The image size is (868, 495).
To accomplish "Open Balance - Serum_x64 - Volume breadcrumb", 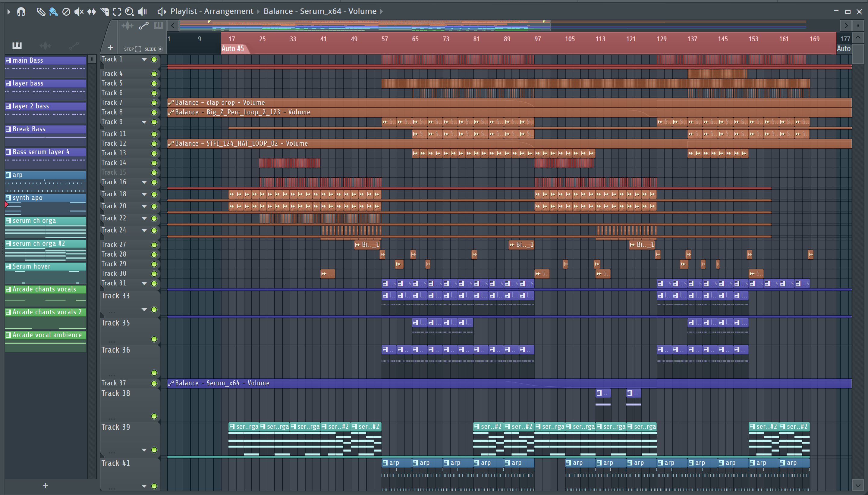I will [x=320, y=11].
